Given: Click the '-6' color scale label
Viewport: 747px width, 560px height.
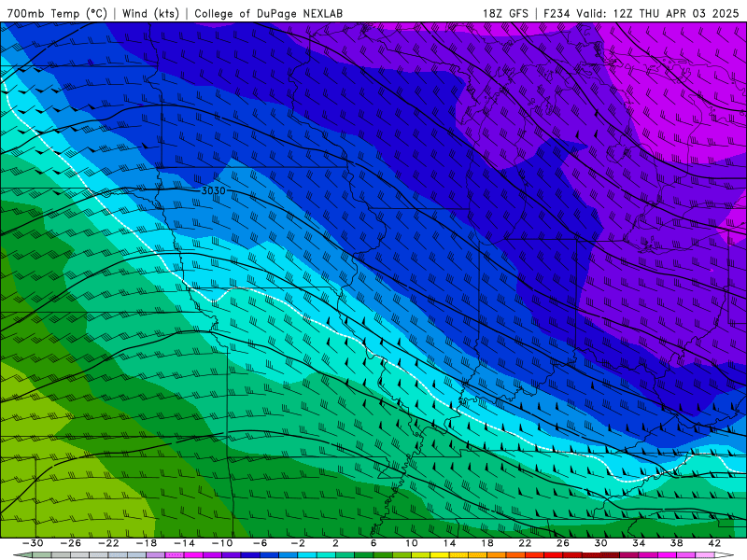Looking at the screenshot, I should [x=261, y=543].
